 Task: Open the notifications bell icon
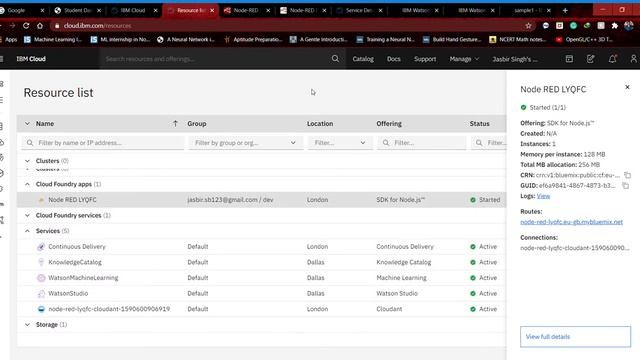[612, 59]
